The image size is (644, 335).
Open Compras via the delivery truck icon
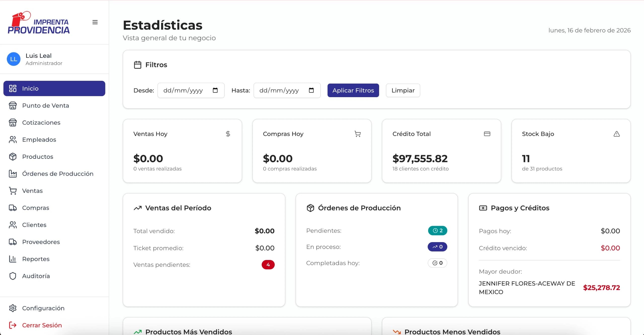point(13,208)
